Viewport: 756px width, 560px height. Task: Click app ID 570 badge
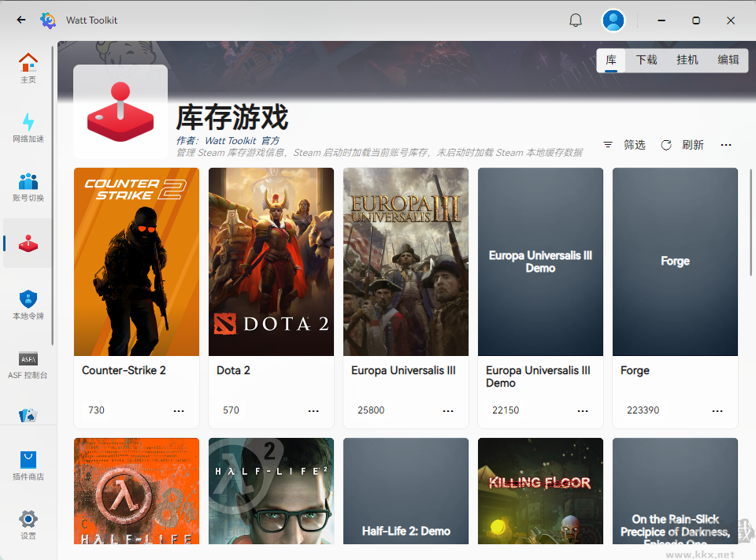coord(231,410)
